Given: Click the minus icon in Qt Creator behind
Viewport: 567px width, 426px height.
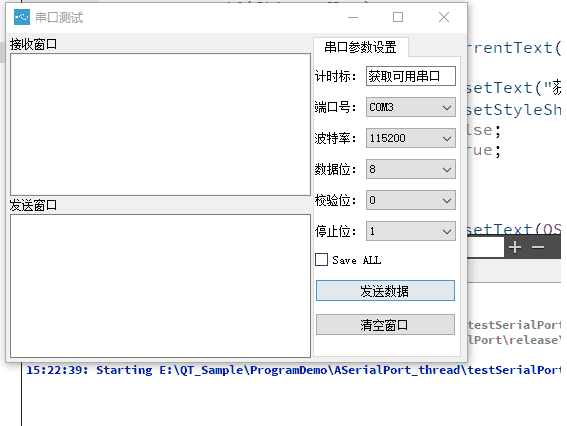Looking at the screenshot, I should [538, 247].
